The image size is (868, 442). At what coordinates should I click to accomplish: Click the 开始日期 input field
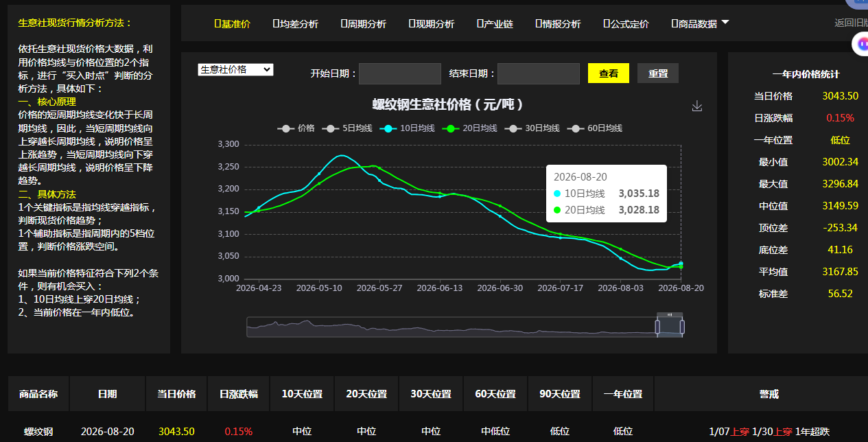point(400,73)
